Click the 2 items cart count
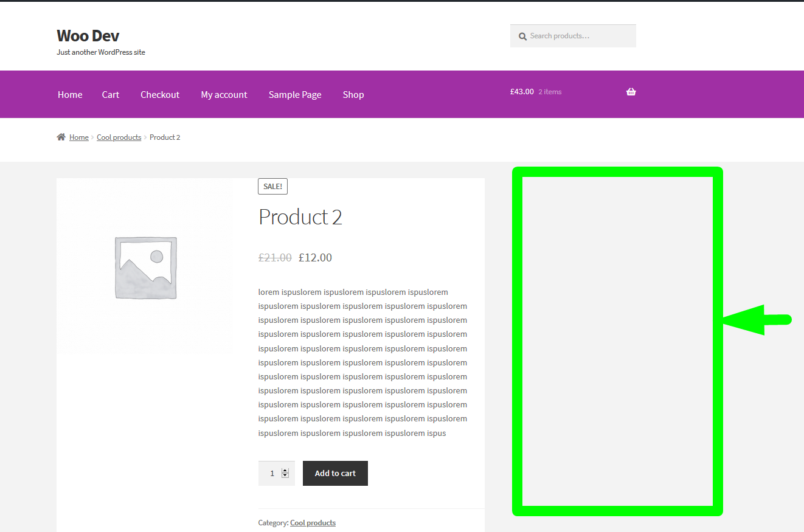The image size is (804, 532). pyautogui.click(x=550, y=92)
